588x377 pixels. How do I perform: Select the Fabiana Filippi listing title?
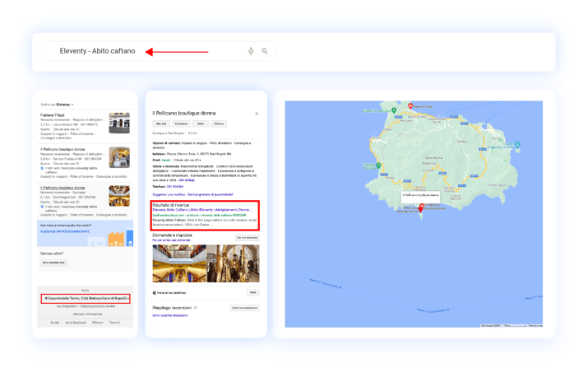(52, 115)
